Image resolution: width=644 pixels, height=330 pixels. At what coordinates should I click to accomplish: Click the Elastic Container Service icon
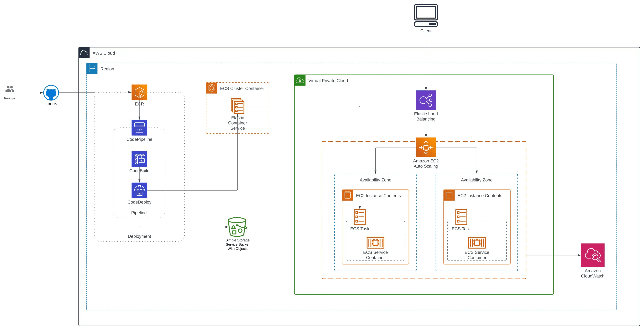(x=237, y=106)
